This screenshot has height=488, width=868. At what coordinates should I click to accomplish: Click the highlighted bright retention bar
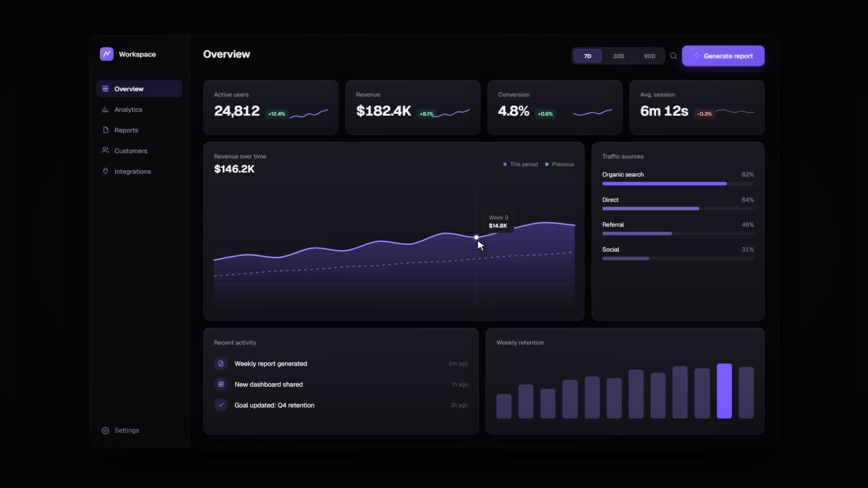[724, 391]
